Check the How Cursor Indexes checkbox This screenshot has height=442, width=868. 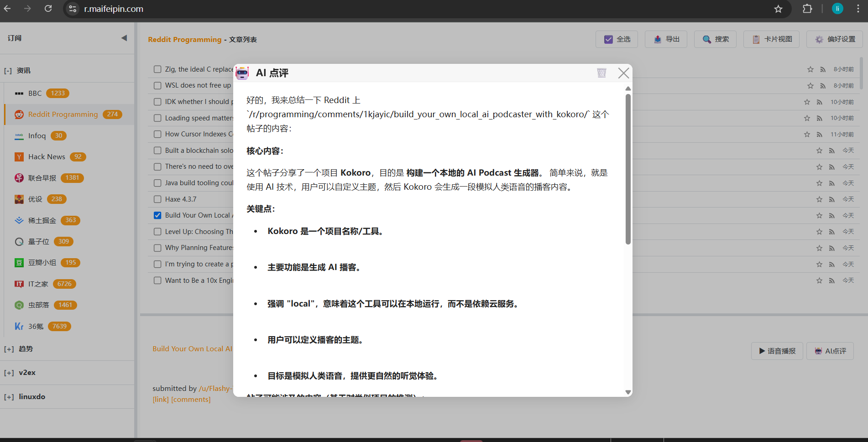coord(157,134)
